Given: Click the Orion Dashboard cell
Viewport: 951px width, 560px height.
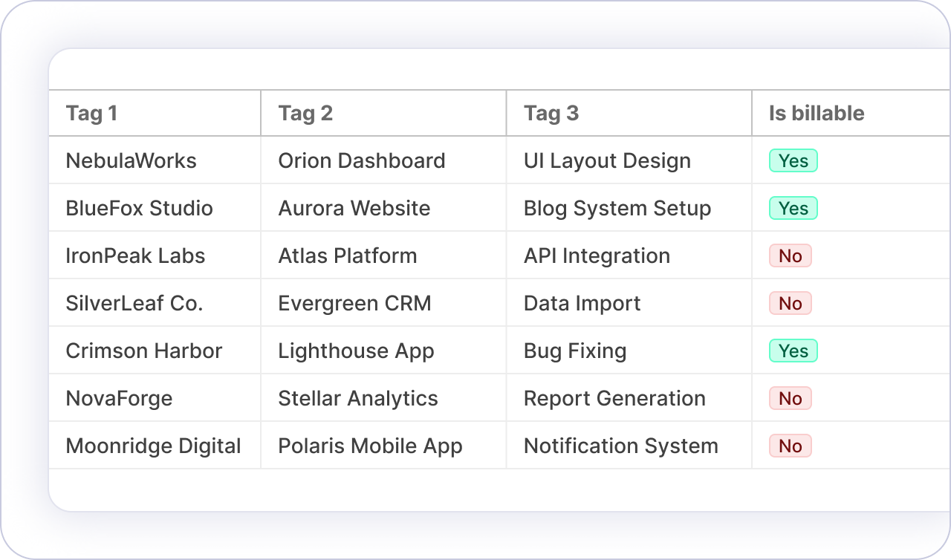Looking at the screenshot, I should click(362, 161).
